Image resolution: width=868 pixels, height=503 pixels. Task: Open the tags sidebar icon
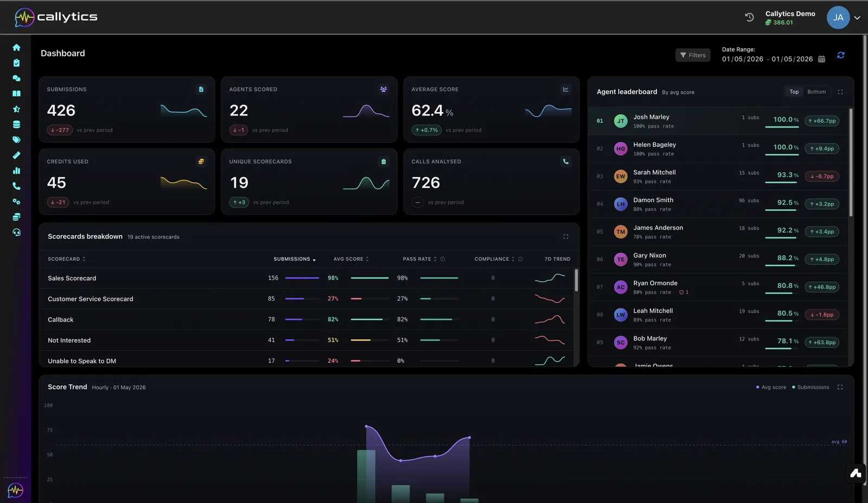click(x=16, y=140)
